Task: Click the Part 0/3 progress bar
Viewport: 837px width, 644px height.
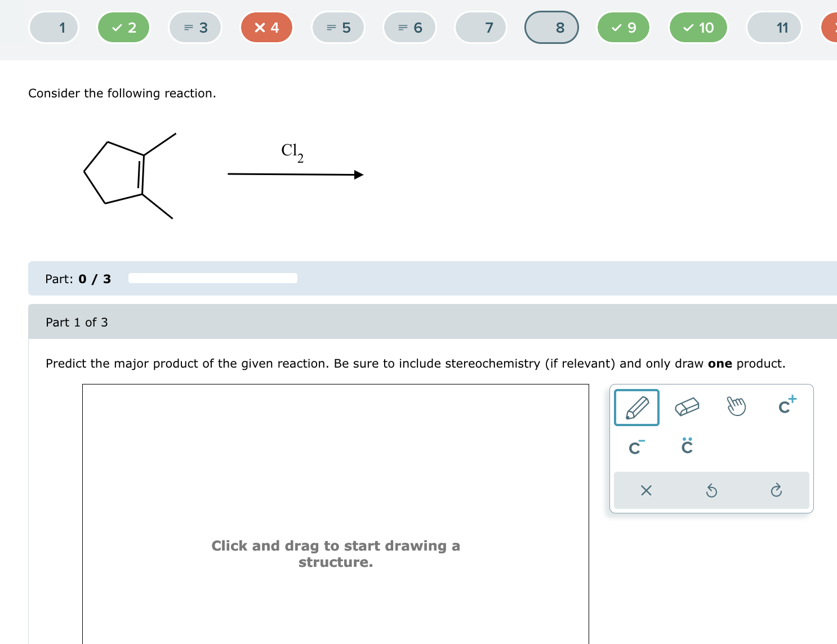Action: tap(213, 278)
